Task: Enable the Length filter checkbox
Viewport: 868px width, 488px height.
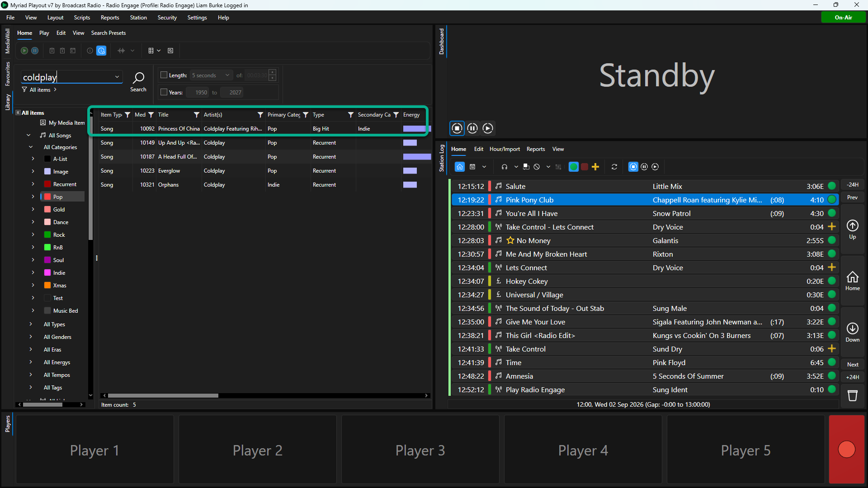Action: (x=164, y=75)
